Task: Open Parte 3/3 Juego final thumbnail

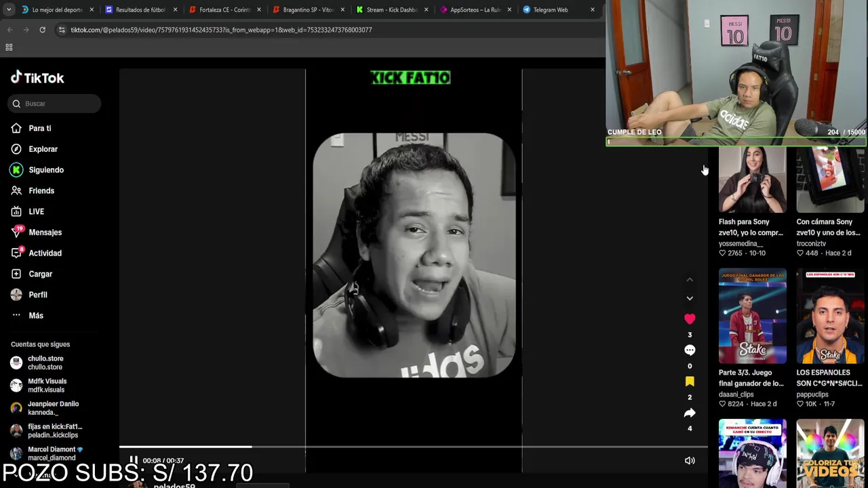Action: click(x=753, y=316)
